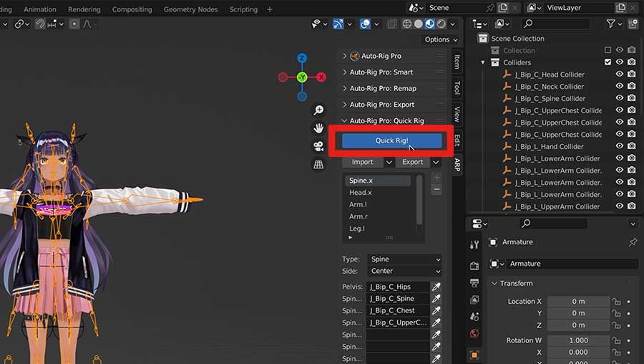Click eyedropper next to J_Bip_C_Chest field
The image size is (644, 364).
(x=436, y=310)
